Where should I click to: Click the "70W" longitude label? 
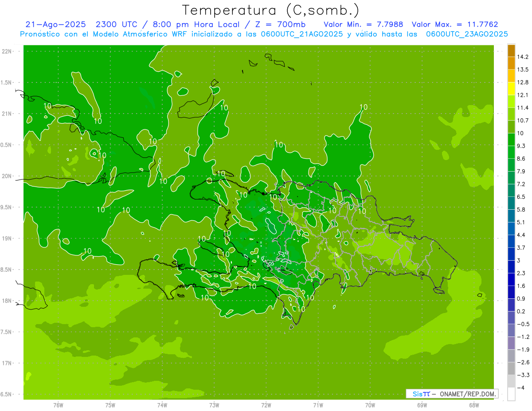[x=370, y=405]
